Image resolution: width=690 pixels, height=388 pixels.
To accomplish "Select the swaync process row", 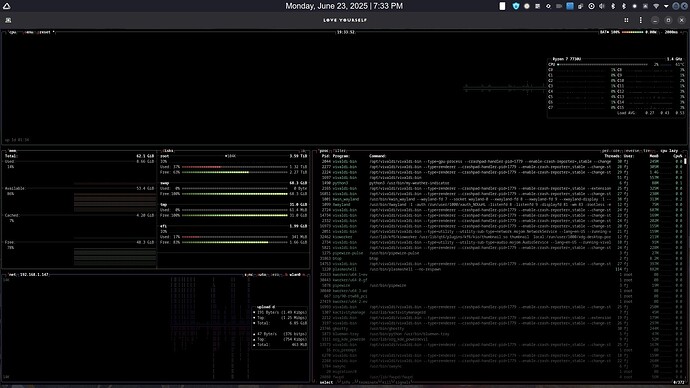I will pyautogui.click(x=502, y=366).
